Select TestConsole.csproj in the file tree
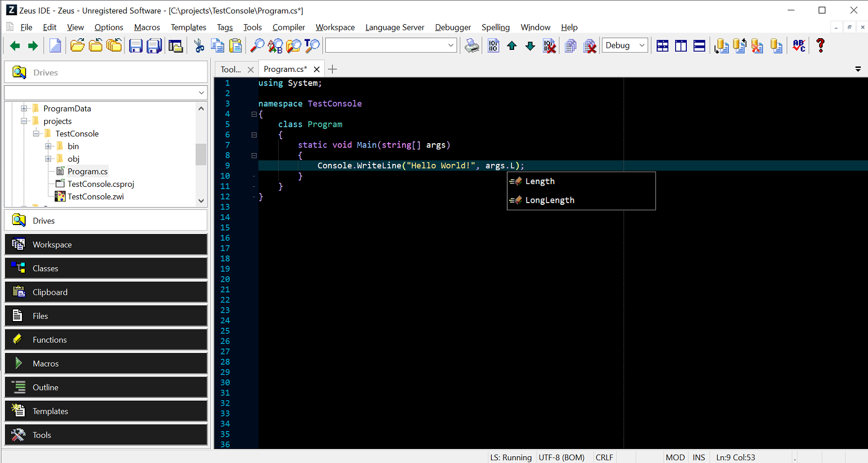 click(x=101, y=184)
